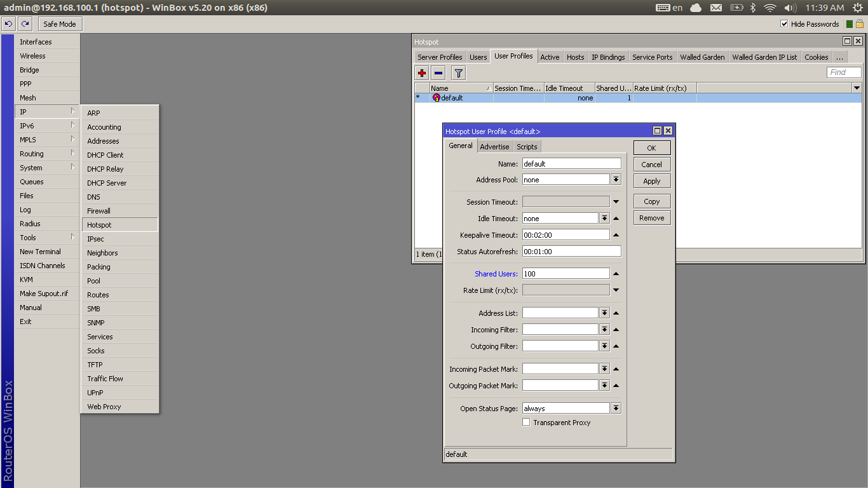
Task: Expand the Session Timeout field
Action: [x=616, y=202]
